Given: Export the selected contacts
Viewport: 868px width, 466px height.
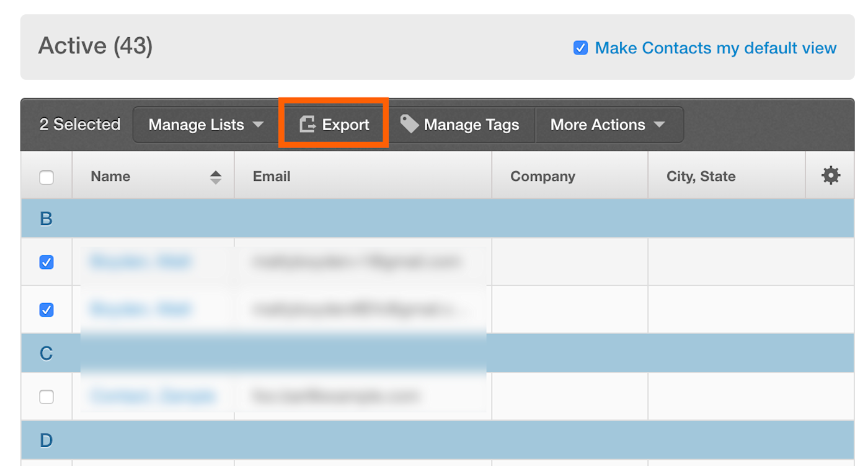Looking at the screenshot, I should pyautogui.click(x=334, y=125).
